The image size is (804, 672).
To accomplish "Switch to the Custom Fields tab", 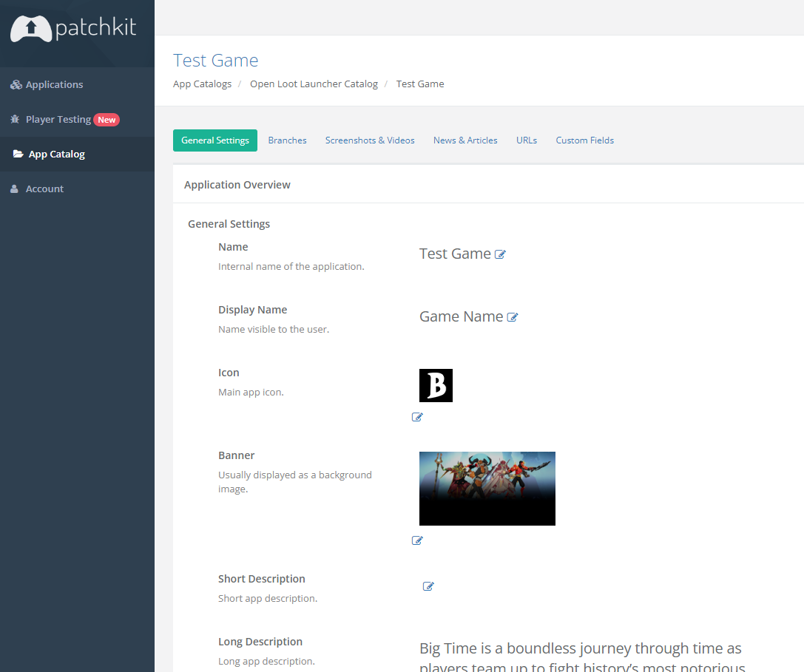I will (x=584, y=140).
